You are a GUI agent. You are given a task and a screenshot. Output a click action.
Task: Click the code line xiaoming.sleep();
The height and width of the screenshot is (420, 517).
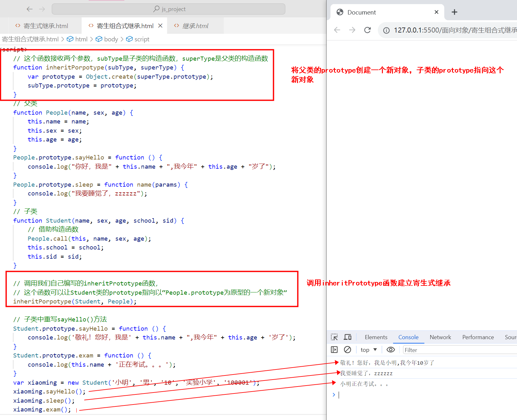[x=44, y=401]
